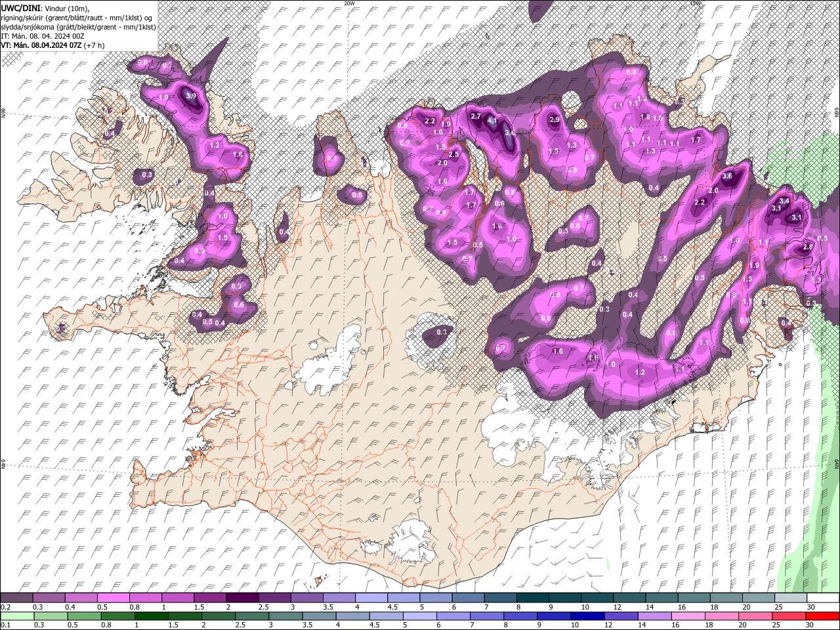Click the 0.1 label on the rain scale
This screenshot has height=630, width=840.
pos(6,625)
